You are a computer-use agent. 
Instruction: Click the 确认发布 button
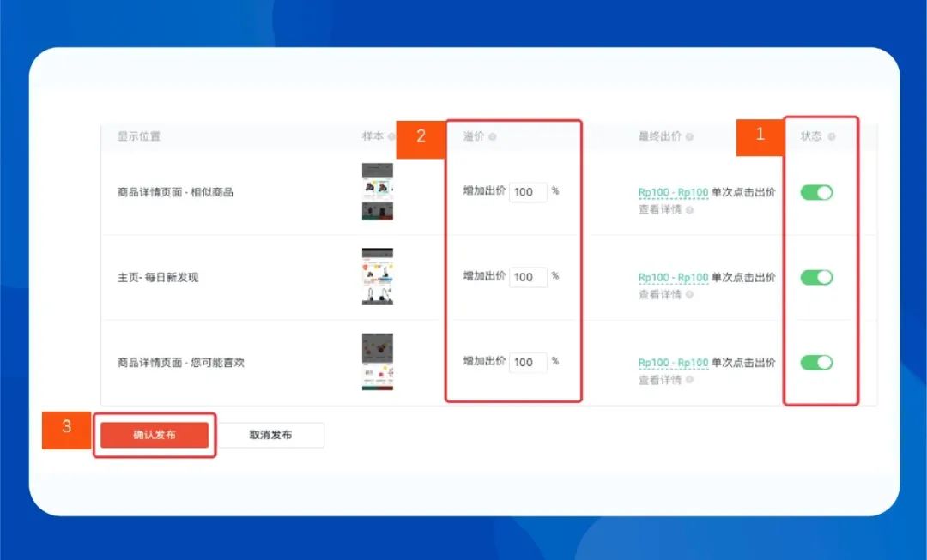tap(154, 434)
